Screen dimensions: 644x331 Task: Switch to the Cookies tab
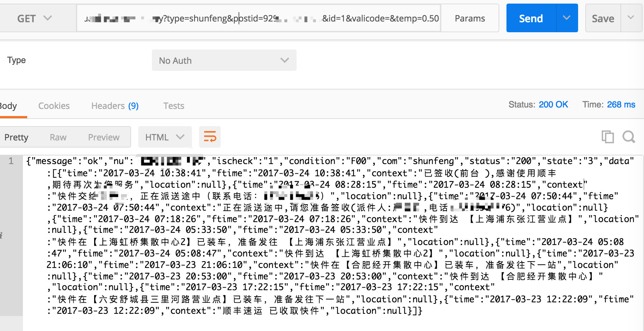pos(54,106)
